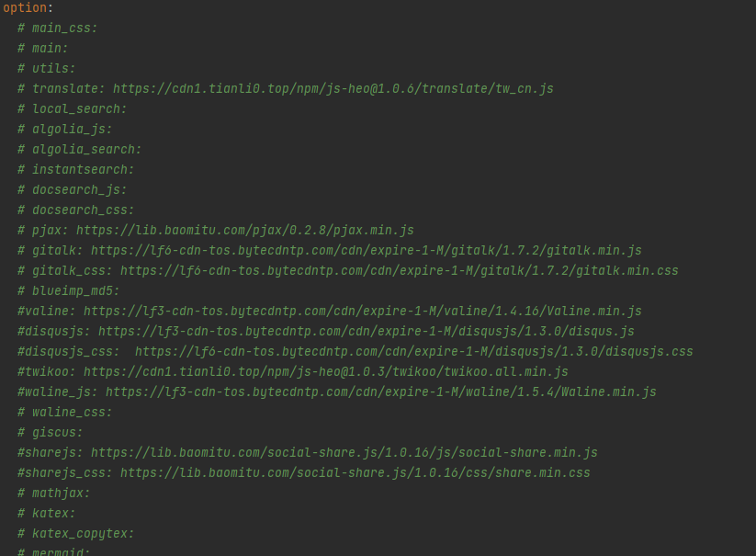Open the translate tw_cn.js URL
Screen dimensions: 756x556
[333, 89]
